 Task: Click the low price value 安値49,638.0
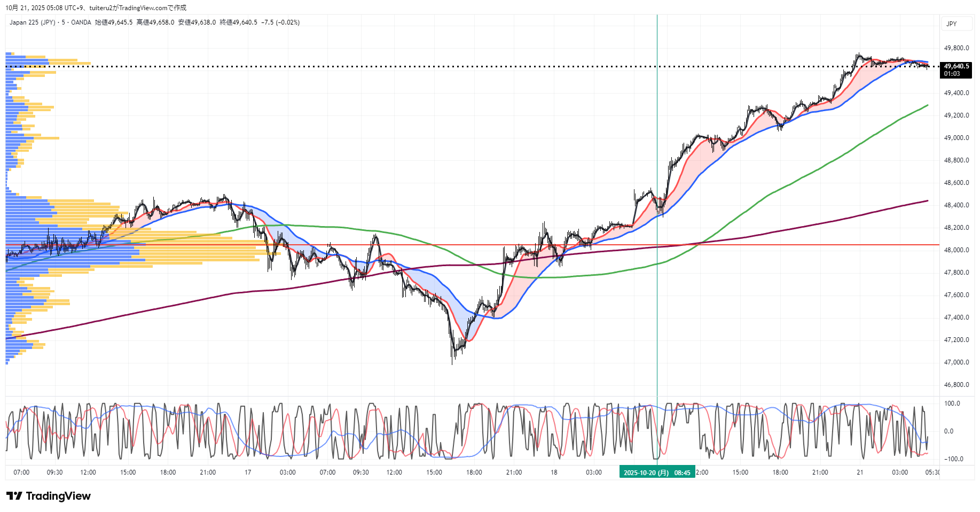197,22
